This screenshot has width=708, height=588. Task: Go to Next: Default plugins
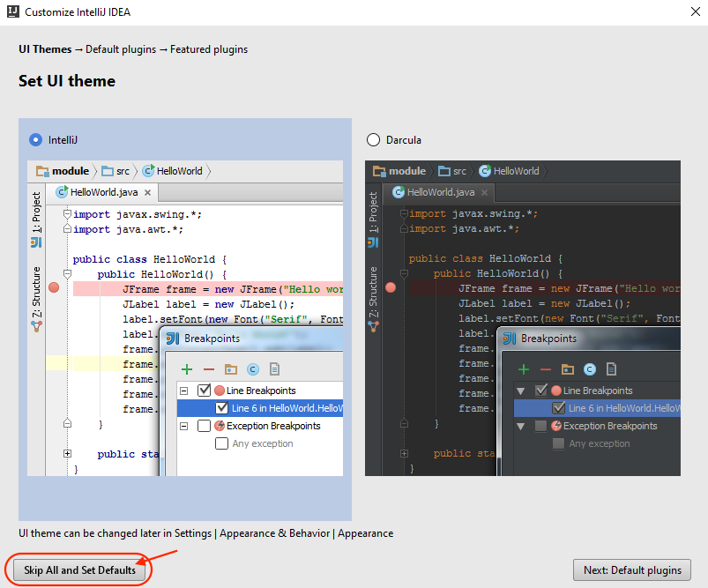[x=631, y=570]
